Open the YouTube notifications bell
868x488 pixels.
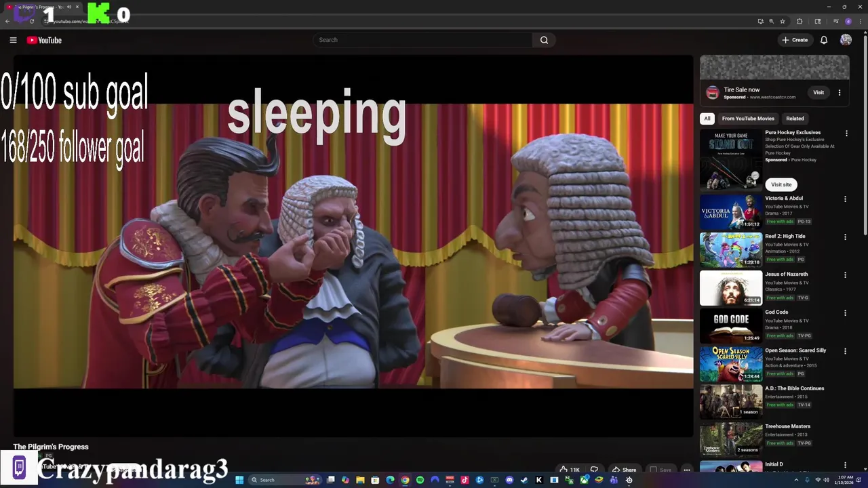(x=824, y=40)
